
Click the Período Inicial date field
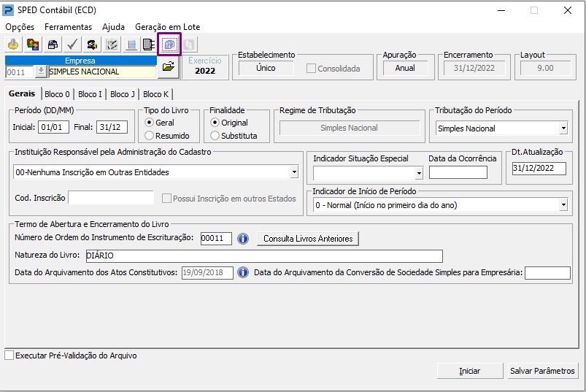pyautogui.click(x=53, y=127)
